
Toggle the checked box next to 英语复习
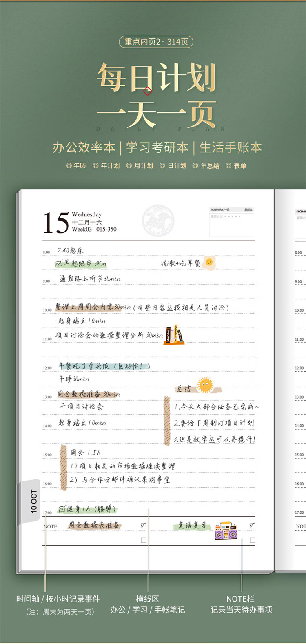(x=253, y=525)
